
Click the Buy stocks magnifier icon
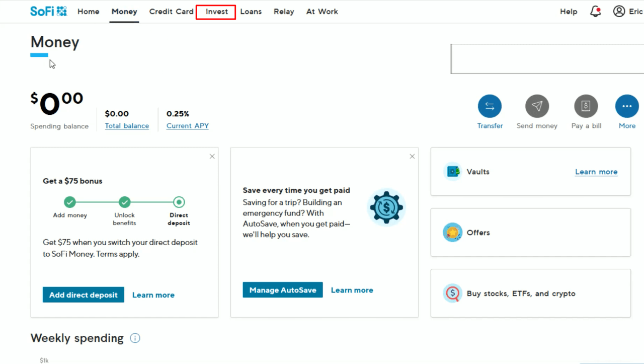[x=453, y=294]
